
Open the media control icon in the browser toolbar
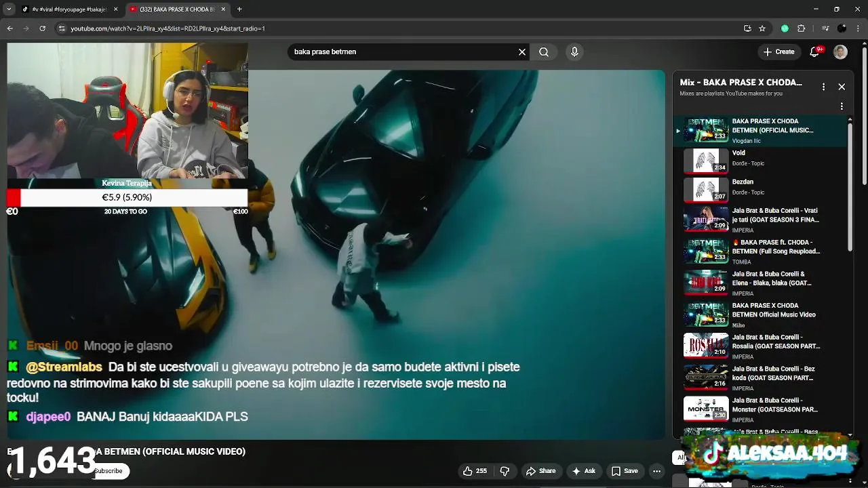click(x=825, y=28)
